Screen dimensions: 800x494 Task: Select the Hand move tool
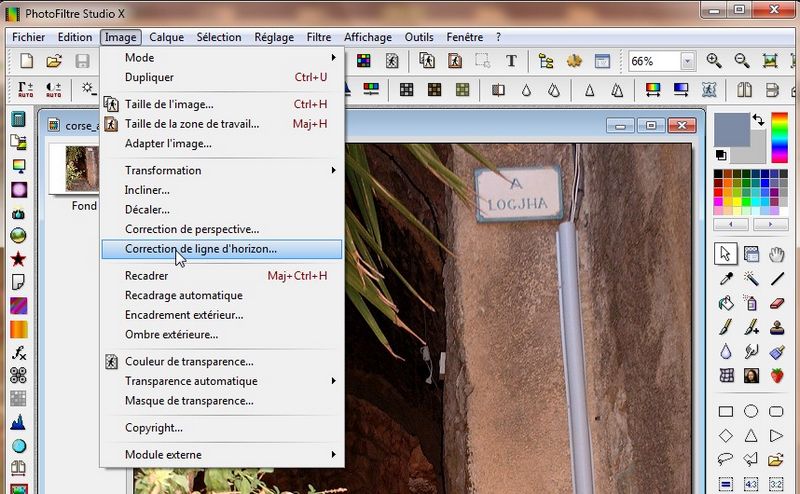[x=777, y=254]
